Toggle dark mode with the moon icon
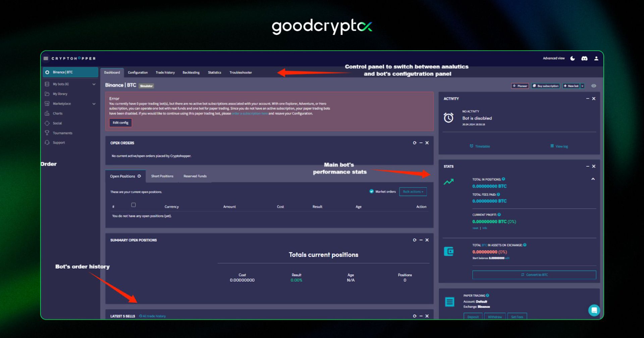Screen dimensions: 644x338 [573, 58]
